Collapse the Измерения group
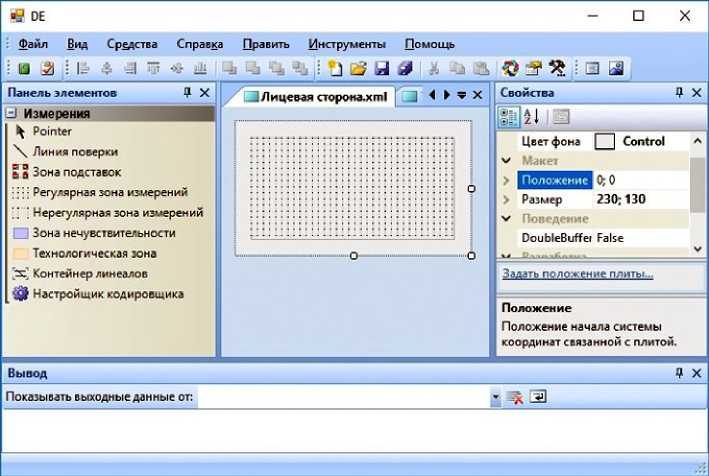Viewport: 709px width, 476px height. click(11, 113)
